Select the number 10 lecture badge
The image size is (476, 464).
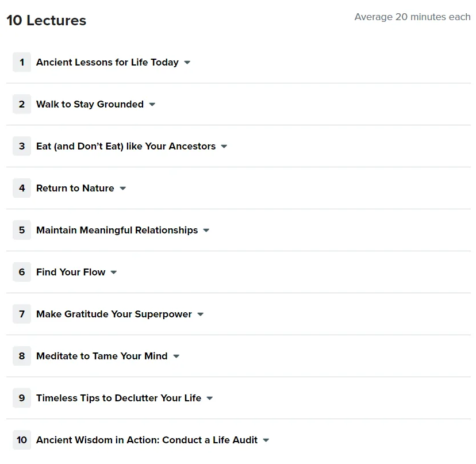pyautogui.click(x=22, y=440)
